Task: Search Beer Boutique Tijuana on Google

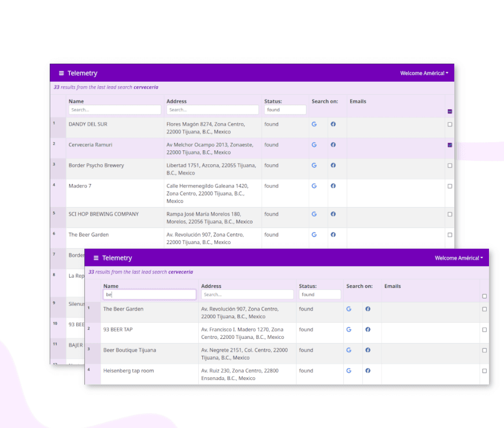Action: 349,350
